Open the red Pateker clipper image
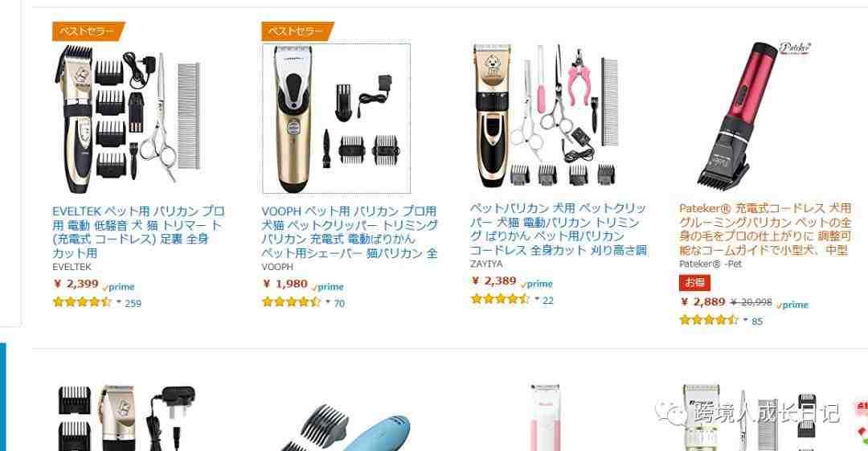This screenshot has height=451, width=868. 754,113
